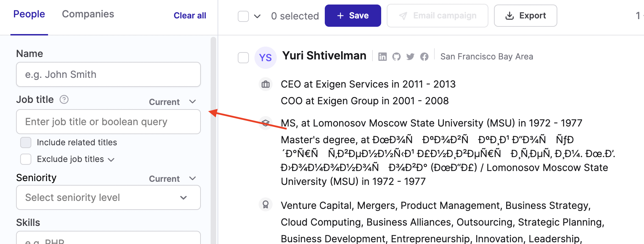
Task: Click the Email campaign button
Action: coord(438,16)
